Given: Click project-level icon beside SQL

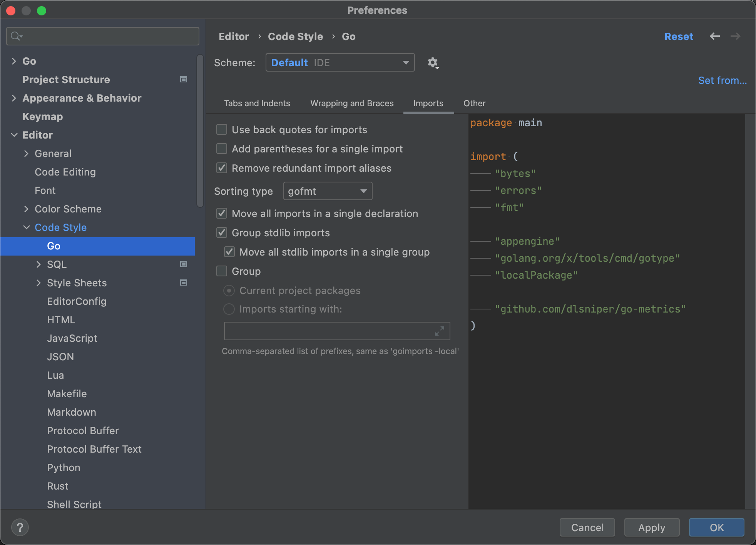Looking at the screenshot, I should (x=184, y=264).
